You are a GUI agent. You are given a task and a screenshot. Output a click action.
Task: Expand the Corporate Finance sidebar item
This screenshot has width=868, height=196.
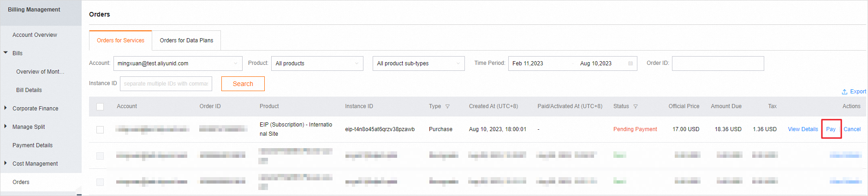point(6,108)
